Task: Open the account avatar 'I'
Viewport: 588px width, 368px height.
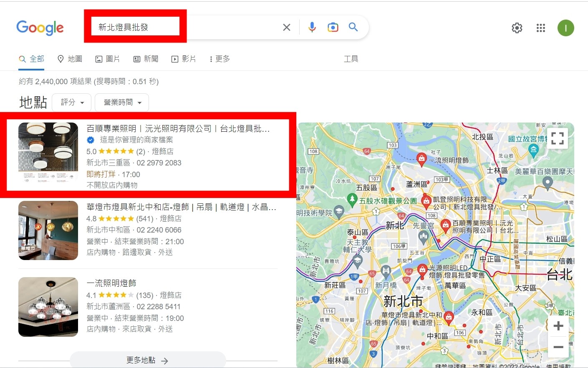Action: coord(566,28)
